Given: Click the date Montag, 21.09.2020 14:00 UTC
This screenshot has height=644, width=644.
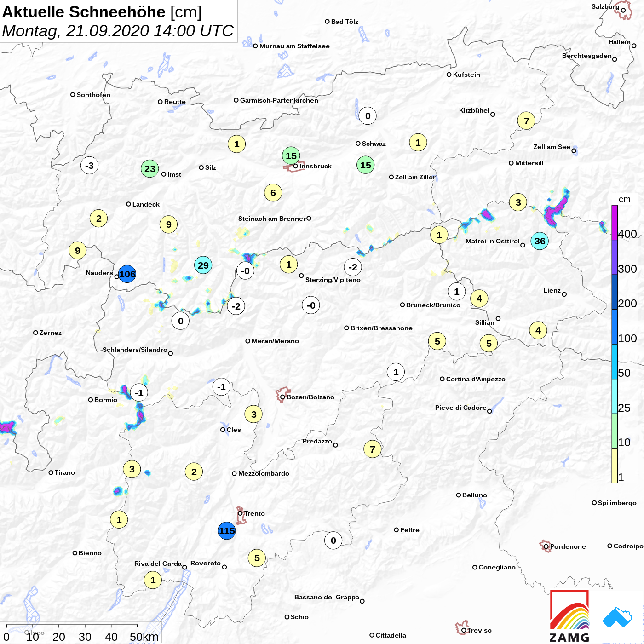Looking at the screenshot, I should (118, 31).
